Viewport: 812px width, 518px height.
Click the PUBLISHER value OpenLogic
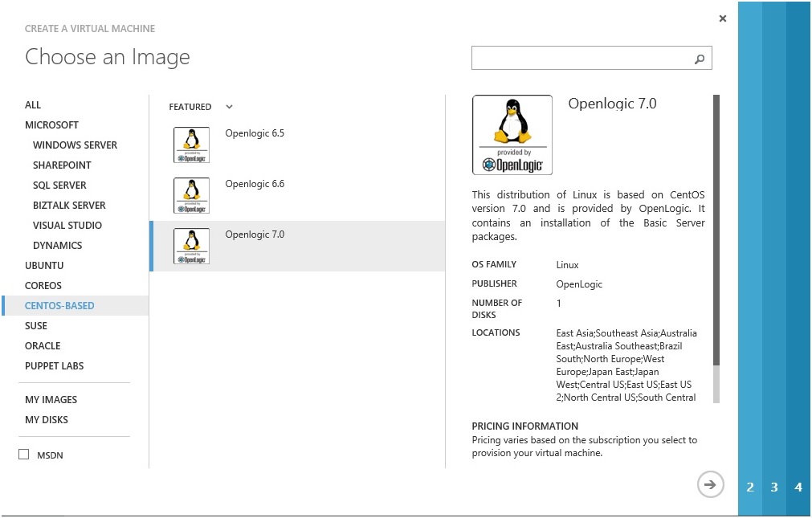coord(579,284)
